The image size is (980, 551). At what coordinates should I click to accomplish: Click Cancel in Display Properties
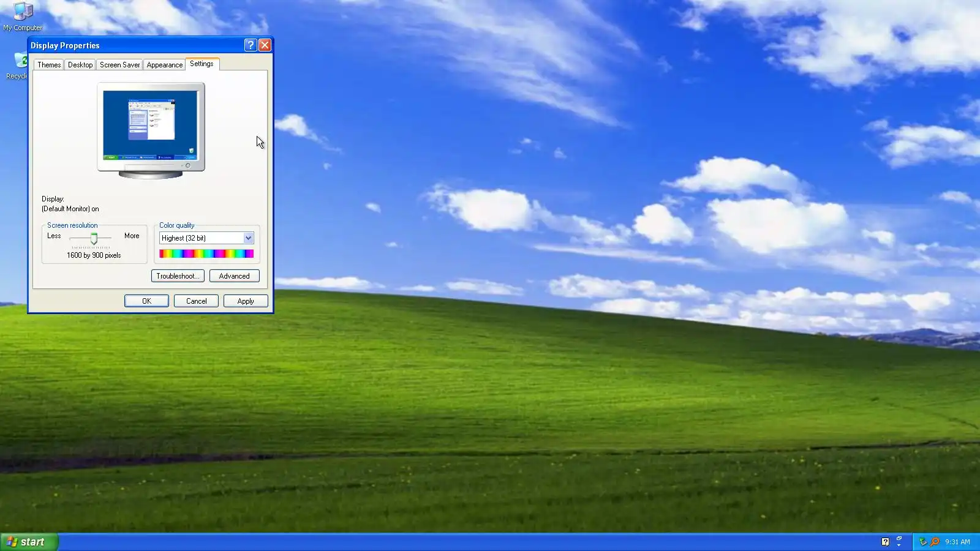pos(196,301)
